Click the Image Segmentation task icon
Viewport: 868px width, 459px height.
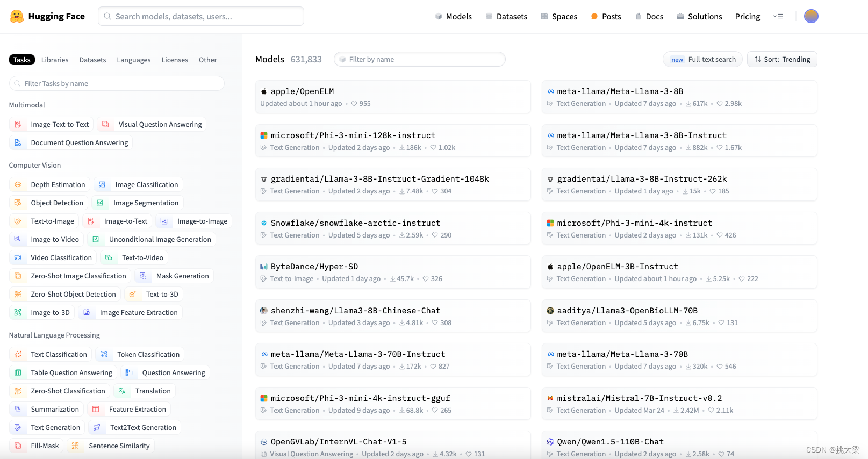coord(100,203)
